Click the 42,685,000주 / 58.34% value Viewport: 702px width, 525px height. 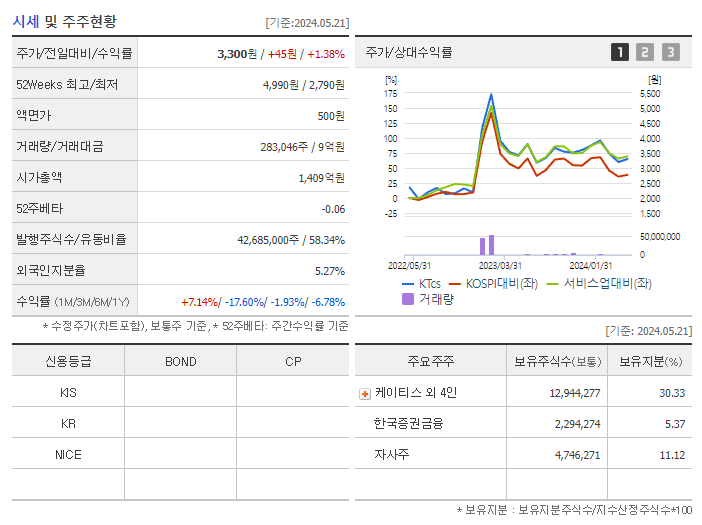[291, 240]
